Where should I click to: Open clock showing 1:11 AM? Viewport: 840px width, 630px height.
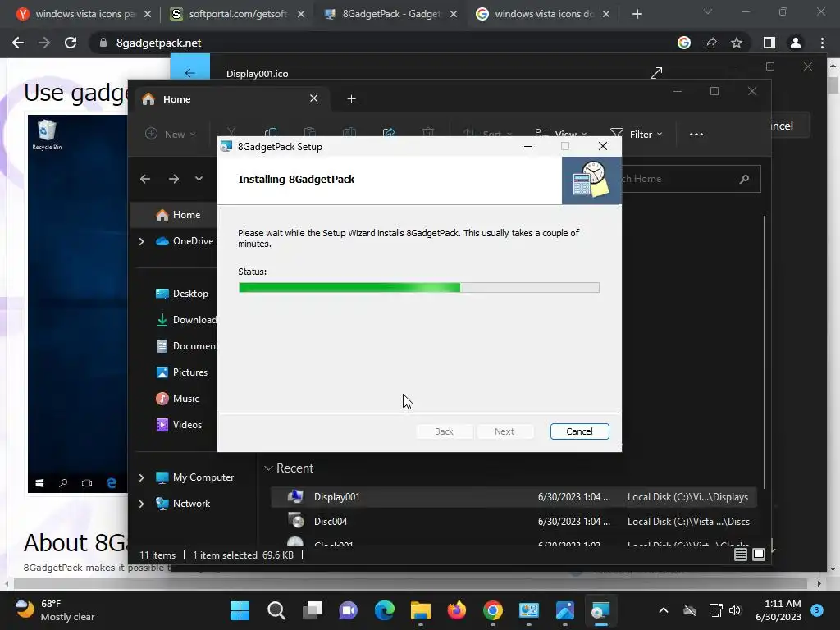tap(778, 610)
